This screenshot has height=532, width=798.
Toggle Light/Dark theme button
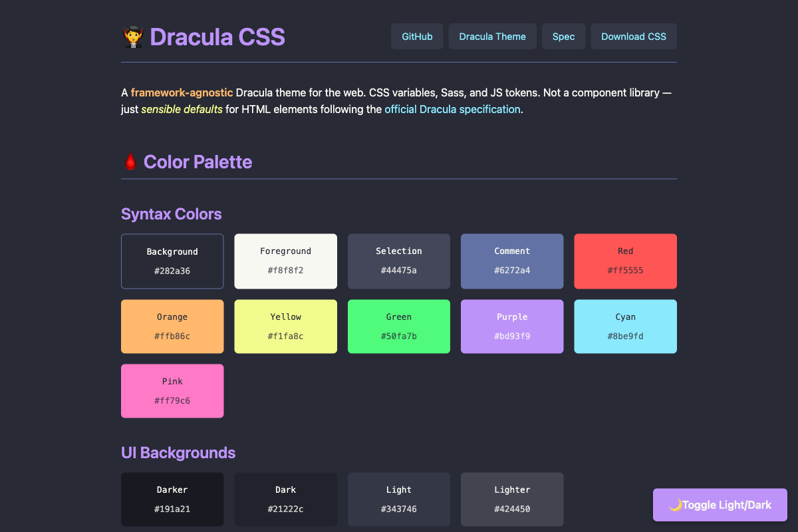coord(720,505)
